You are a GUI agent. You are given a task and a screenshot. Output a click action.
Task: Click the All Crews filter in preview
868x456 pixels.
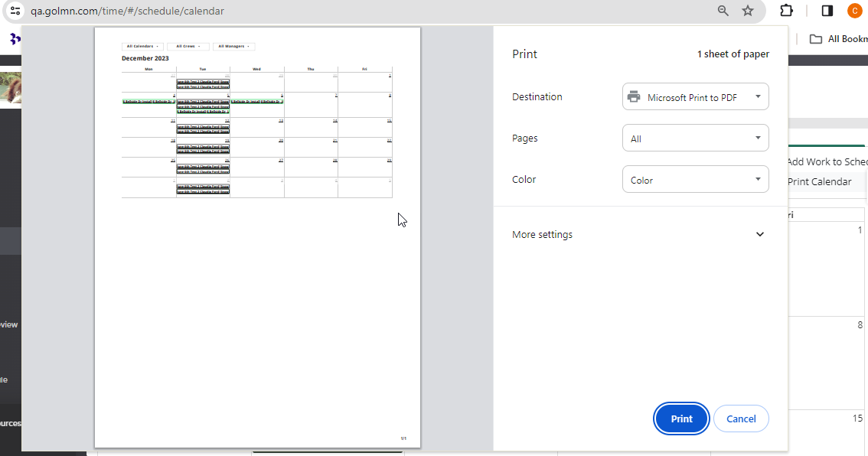click(x=188, y=47)
